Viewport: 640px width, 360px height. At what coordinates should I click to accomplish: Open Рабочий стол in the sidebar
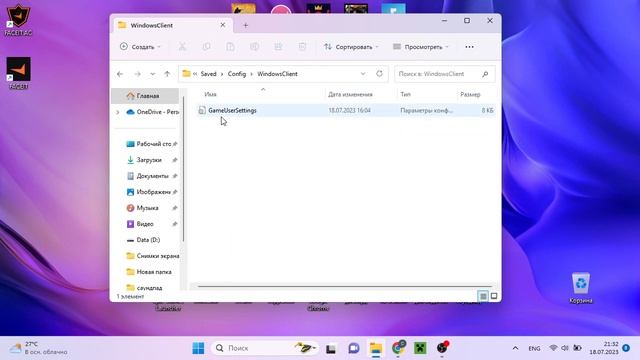[151, 144]
